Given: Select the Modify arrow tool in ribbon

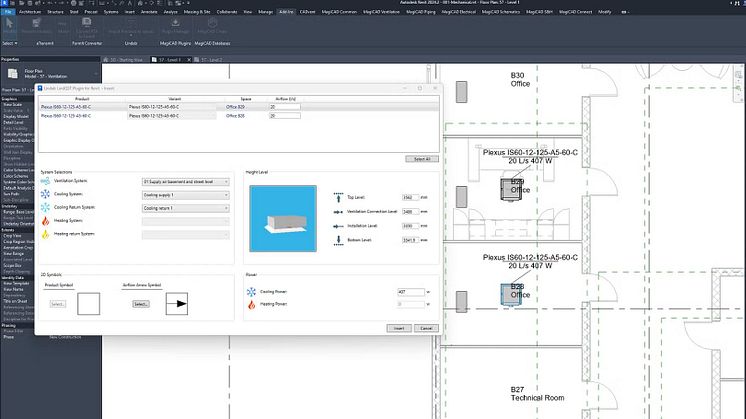Looking at the screenshot, I should tap(10, 25).
